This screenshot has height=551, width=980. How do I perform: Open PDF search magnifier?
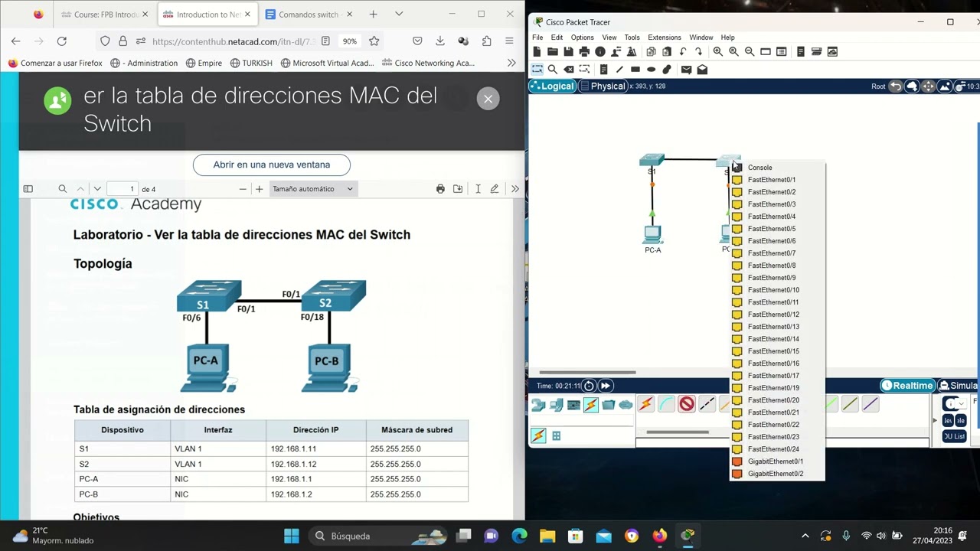63,189
